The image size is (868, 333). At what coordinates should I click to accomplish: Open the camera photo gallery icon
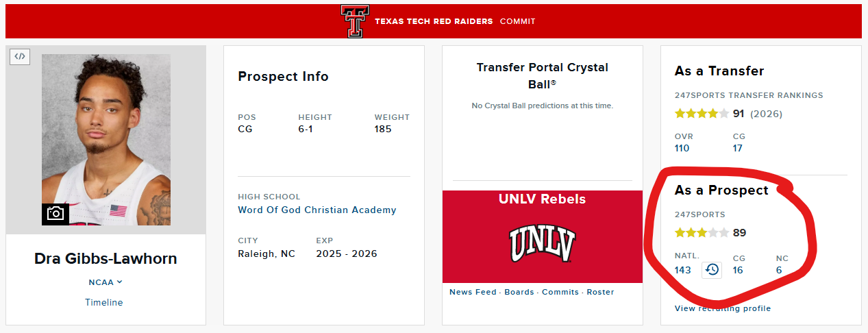(x=55, y=214)
